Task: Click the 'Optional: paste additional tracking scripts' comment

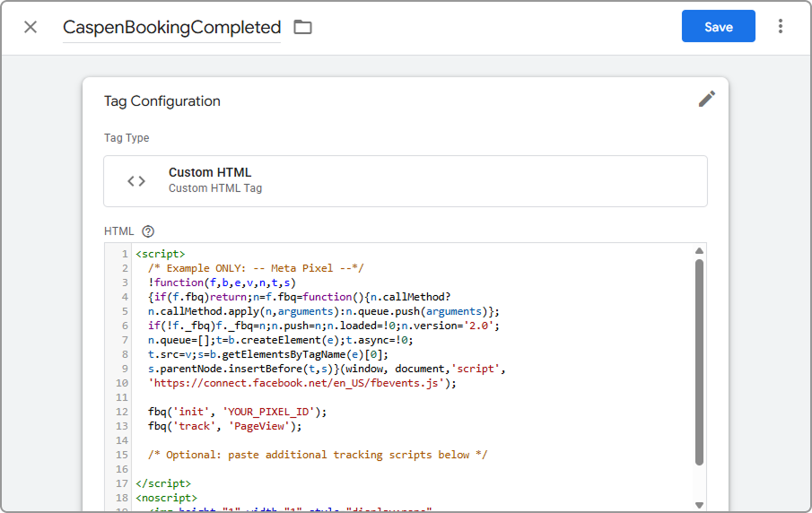Action: click(x=318, y=455)
